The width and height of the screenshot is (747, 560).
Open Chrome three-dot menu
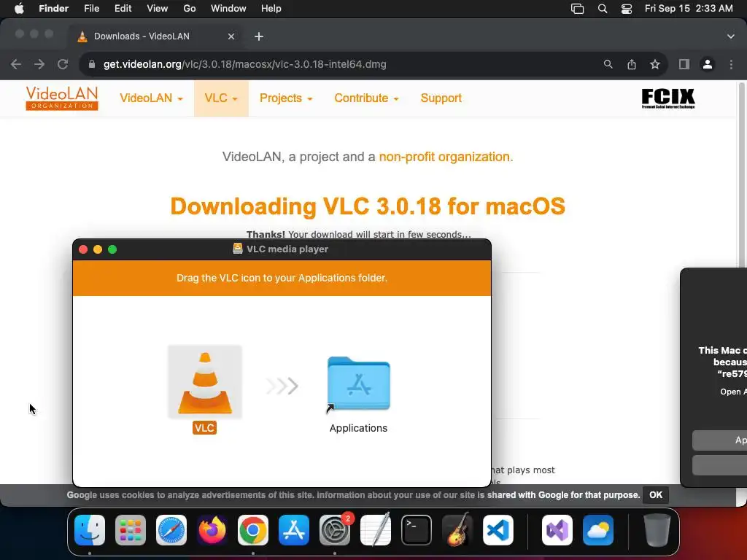click(731, 64)
